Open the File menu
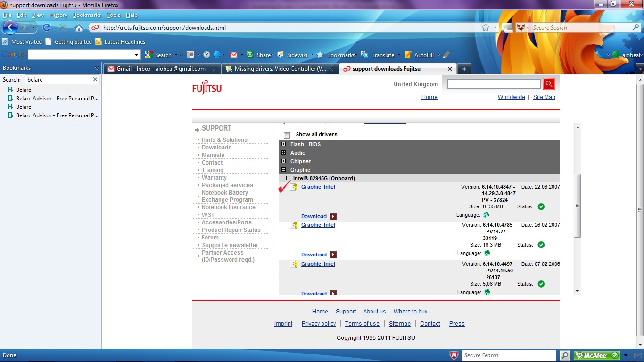 click(x=7, y=15)
